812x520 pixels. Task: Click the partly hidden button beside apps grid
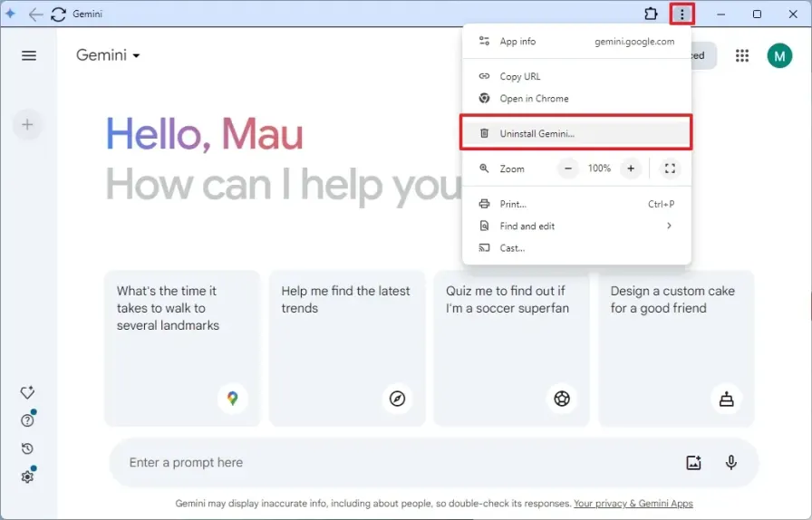[x=704, y=55]
